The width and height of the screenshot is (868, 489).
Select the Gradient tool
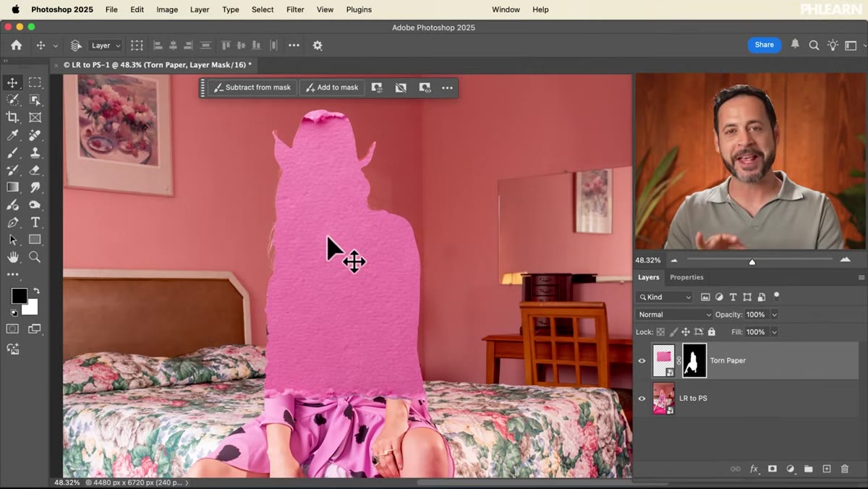(12, 187)
